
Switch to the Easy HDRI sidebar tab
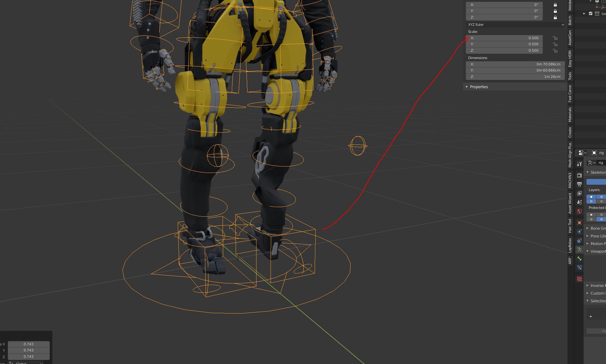[570, 58]
